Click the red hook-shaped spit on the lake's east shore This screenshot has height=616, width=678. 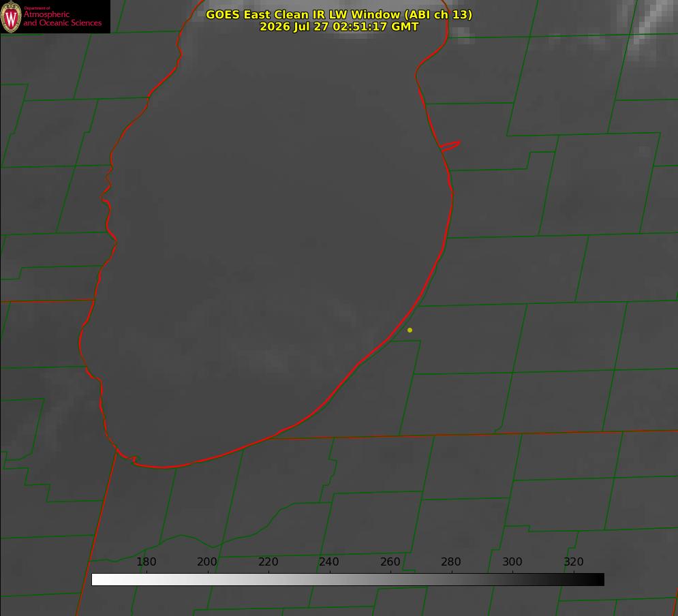tap(450, 146)
